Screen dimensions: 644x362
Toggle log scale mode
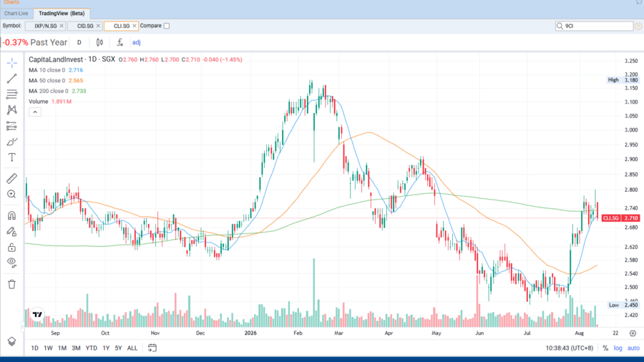(x=618, y=348)
